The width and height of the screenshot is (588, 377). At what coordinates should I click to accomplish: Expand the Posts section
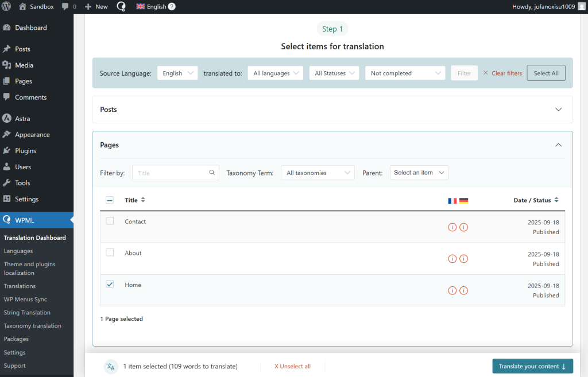tap(558, 109)
